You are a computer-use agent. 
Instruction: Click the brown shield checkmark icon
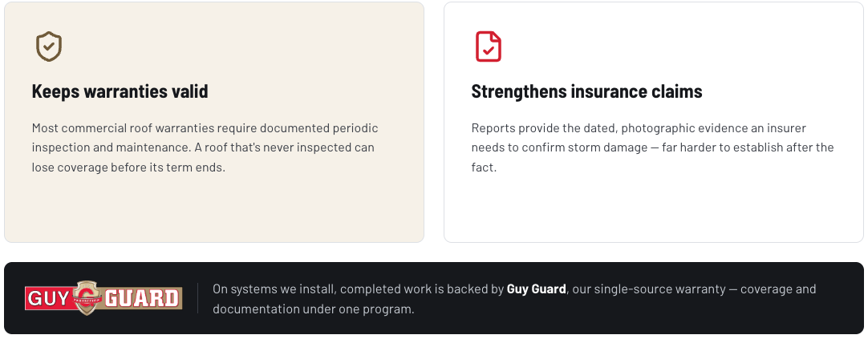pyautogui.click(x=49, y=46)
